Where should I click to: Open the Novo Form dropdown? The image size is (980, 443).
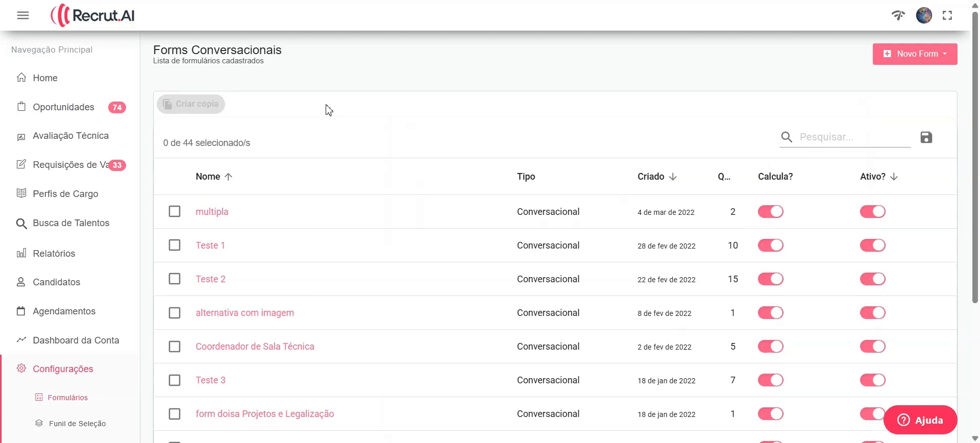[915, 54]
